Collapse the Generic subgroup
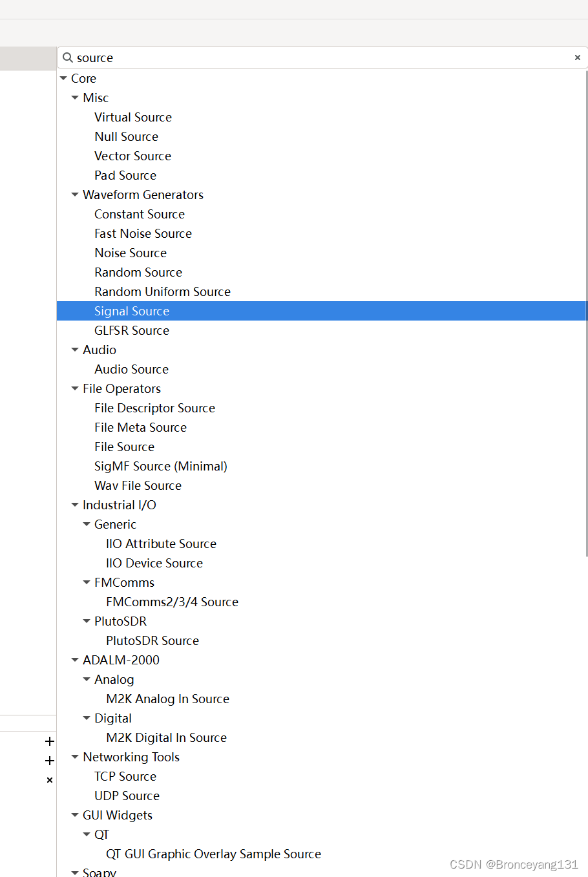 pos(87,524)
